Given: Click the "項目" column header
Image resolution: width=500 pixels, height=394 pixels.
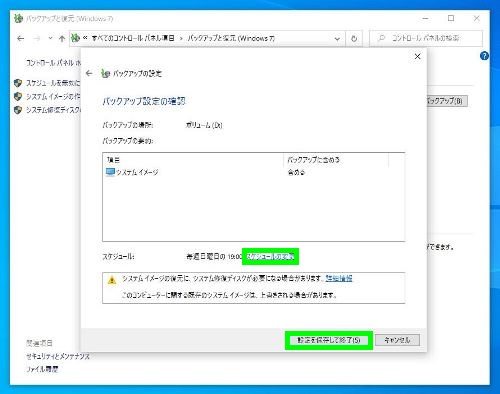Looking at the screenshot, I should 193,160.
